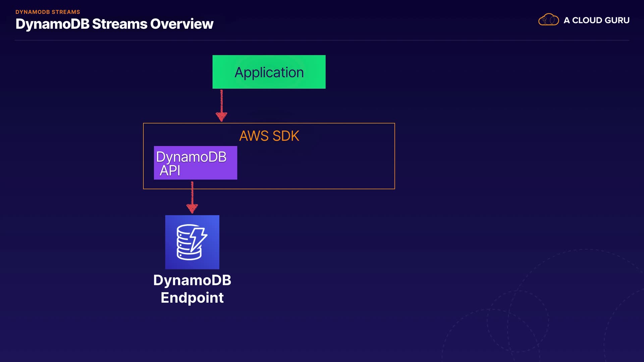The width and height of the screenshot is (644, 362).
Task: Click the word API in purple box
Action: (x=170, y=171)
